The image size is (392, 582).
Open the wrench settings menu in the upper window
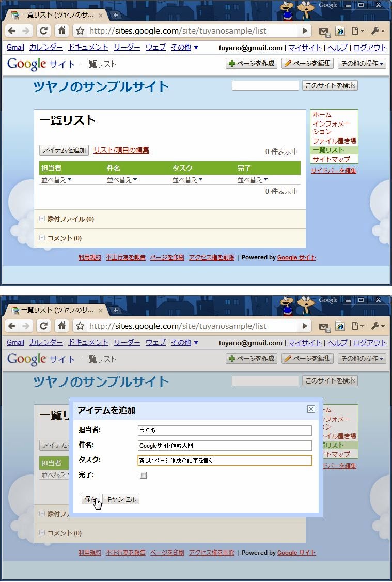tap(378, 31)
